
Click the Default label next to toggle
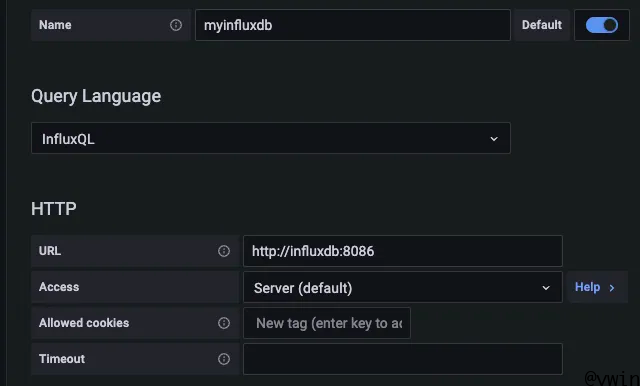coord(542,25)
